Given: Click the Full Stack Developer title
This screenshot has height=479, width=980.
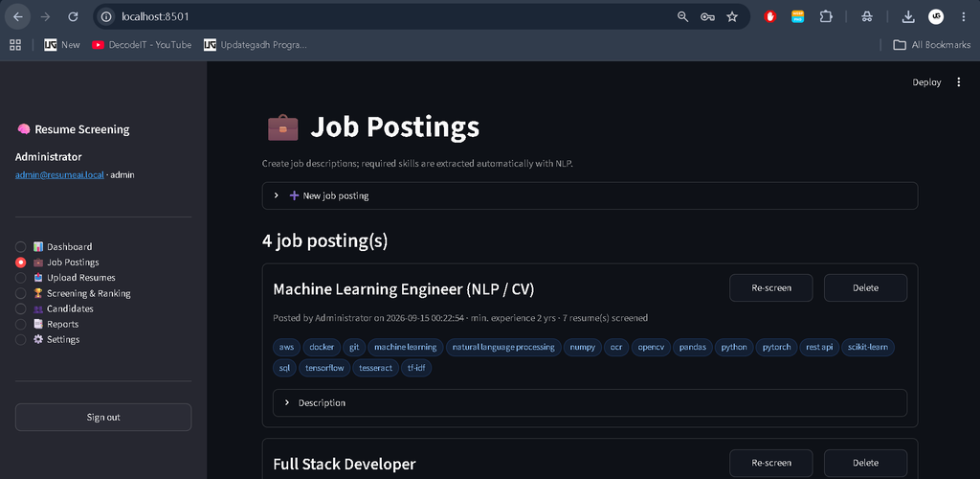Looking at the screenshot, I should [345, 464].
